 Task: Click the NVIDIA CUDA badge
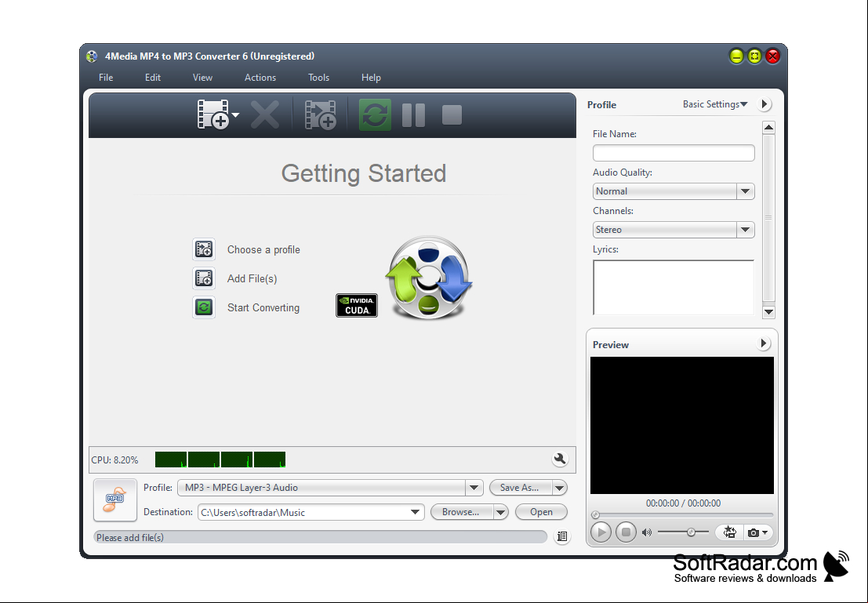pos(357,305)
